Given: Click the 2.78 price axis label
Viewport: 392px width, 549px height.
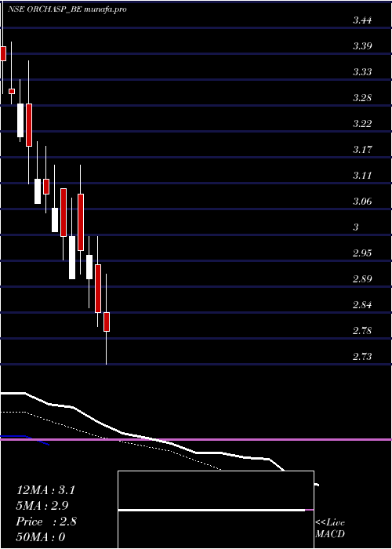Looking at the screenshot, I should click(x=362, y=331).
